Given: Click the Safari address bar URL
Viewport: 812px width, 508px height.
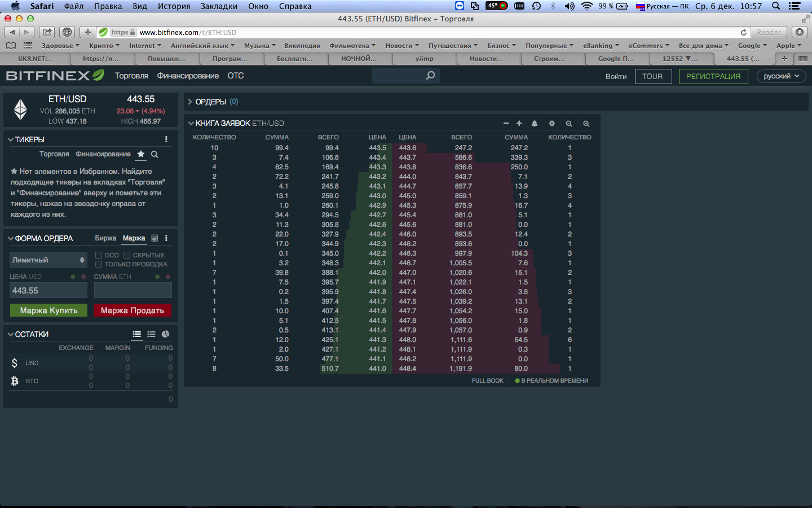Looking at the screenshot, I should click(188, 32).
